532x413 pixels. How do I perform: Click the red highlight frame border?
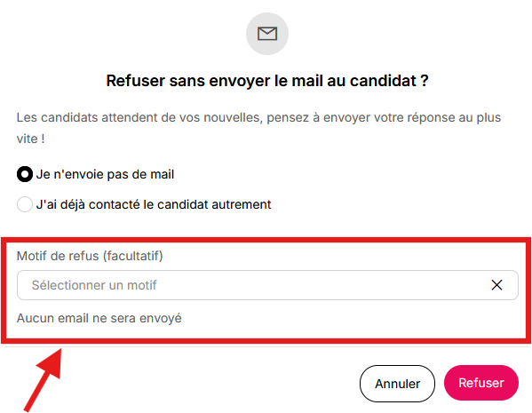(266, 240)
